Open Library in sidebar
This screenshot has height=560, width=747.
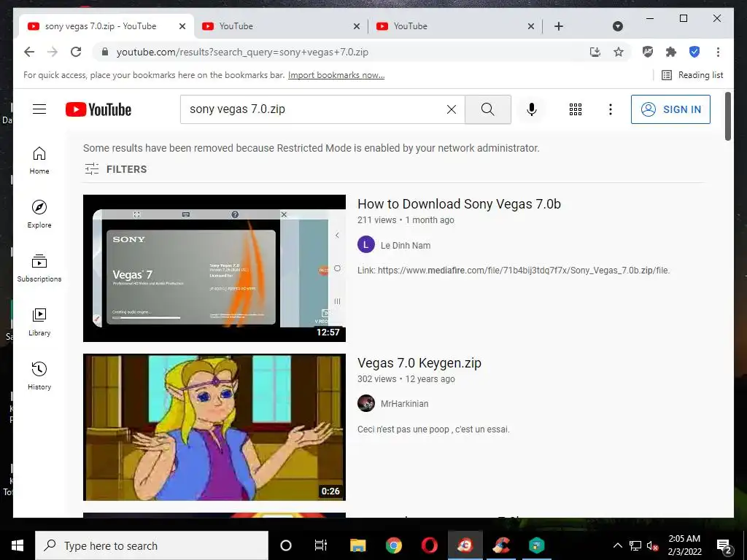tap(39, 322)
